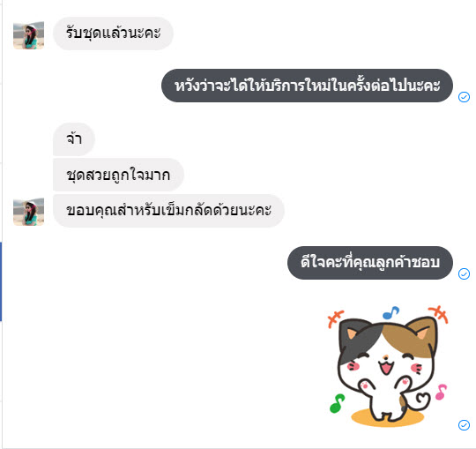The width and height of the screenshot is (476, 449).
Task: Open sender avatar beside "รับชุดแล้วนะคะ" message
Action: 28,35
